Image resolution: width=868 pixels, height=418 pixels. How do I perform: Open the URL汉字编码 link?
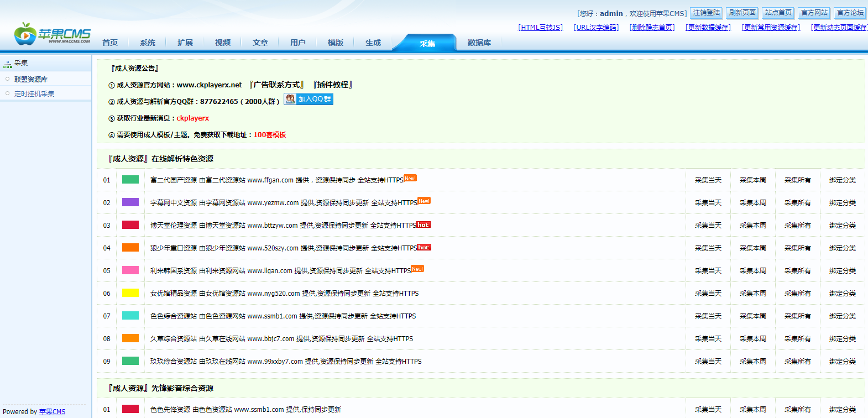click(x=596, y=27)
